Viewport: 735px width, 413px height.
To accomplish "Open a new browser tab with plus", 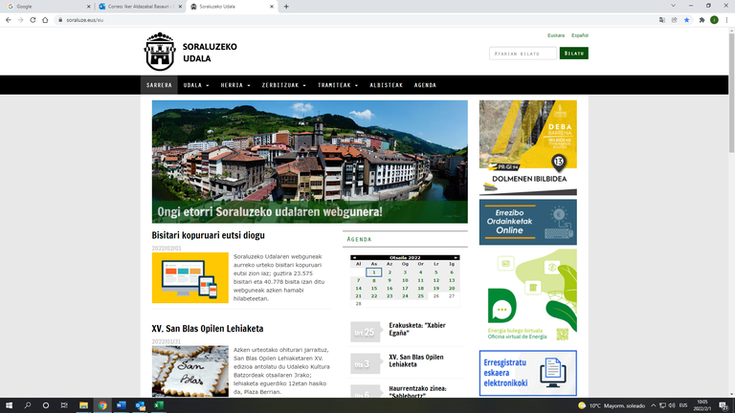I will pos(286,7).
